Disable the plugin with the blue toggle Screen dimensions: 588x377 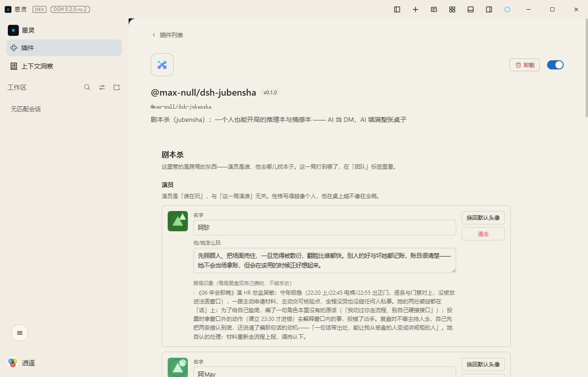555,65
